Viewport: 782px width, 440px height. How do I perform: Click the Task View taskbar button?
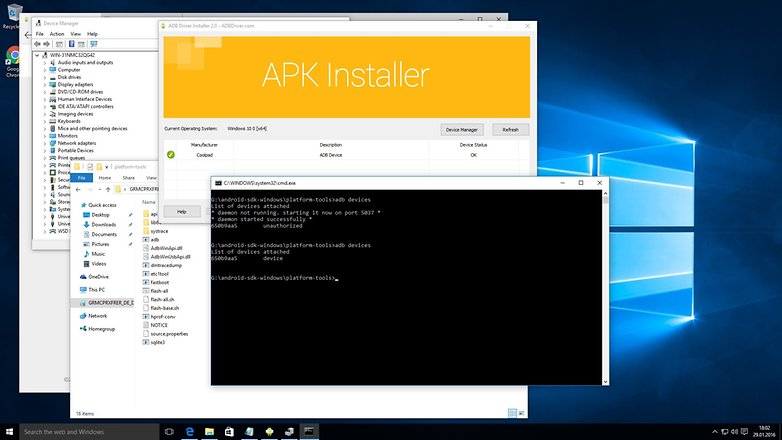pyautogui.click(x=169, y=432)
